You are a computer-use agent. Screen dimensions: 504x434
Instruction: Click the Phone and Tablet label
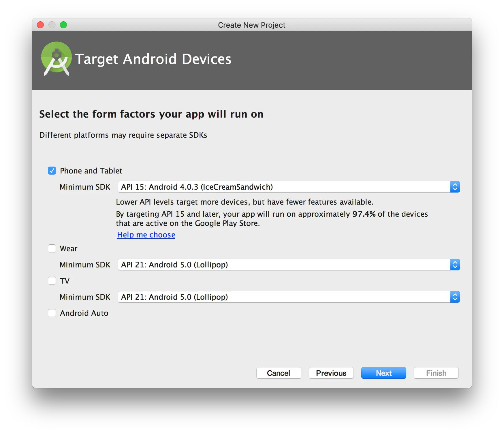(x=91, y=171)
